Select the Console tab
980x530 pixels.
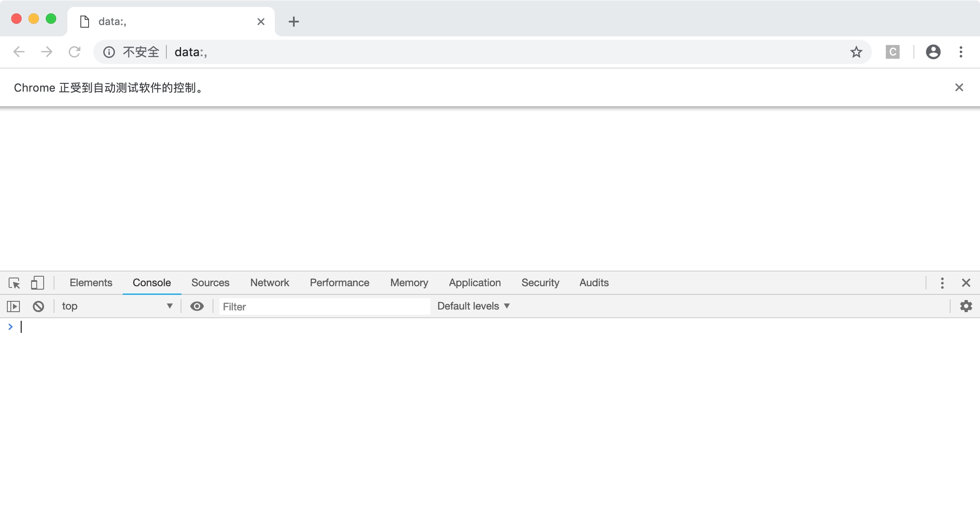click(151, 283)
